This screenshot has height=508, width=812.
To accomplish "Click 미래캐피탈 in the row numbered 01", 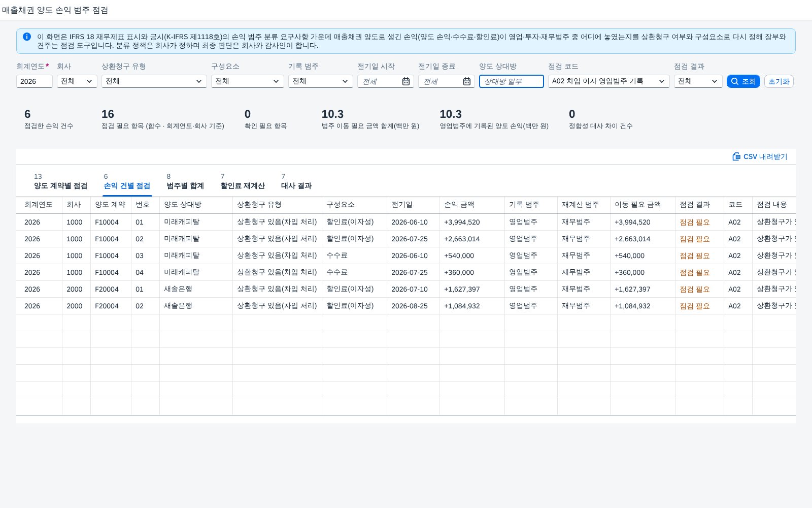I will [x=182, y=222].
